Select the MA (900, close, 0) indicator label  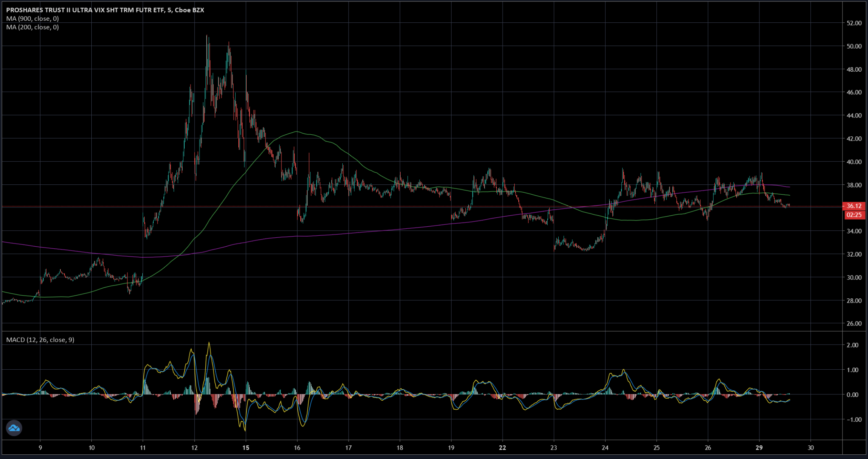[x=33, y=19]
